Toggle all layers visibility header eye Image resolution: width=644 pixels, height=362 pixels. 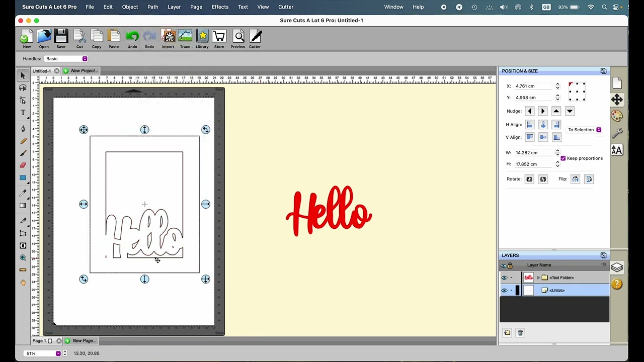click(504, 265)
